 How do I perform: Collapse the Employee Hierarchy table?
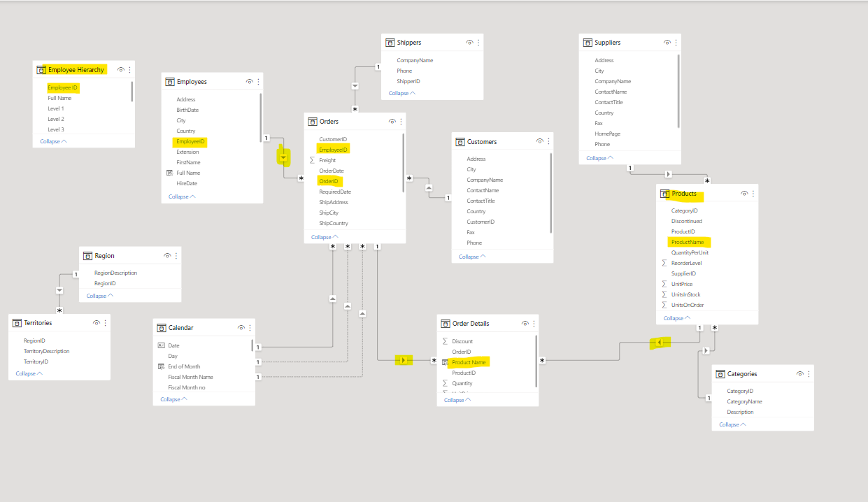pos(54,141)
